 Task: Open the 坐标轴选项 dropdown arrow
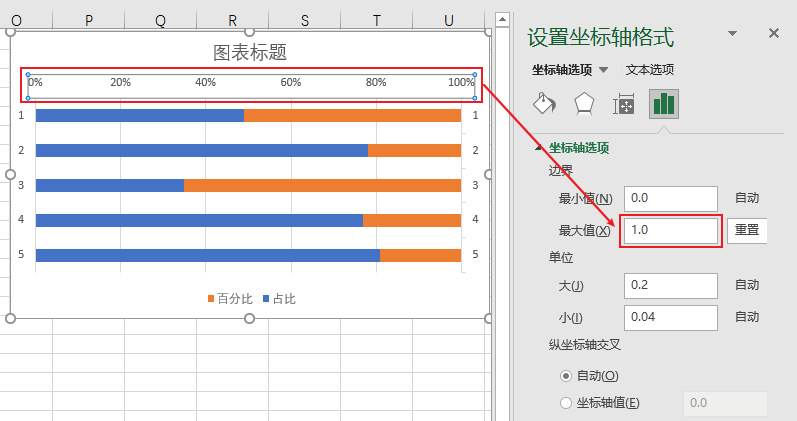(x=603, y=70)
